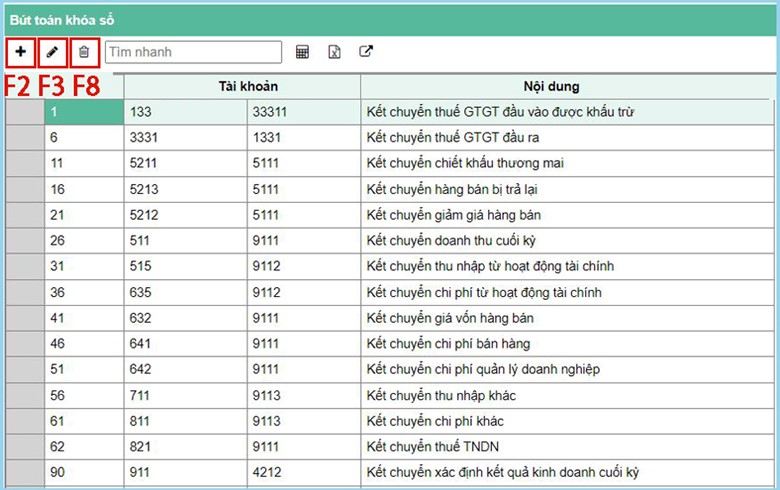Click the Excel export icon
Image resolution: width=780 pixels, height=490 pixels.
[335, 52]
